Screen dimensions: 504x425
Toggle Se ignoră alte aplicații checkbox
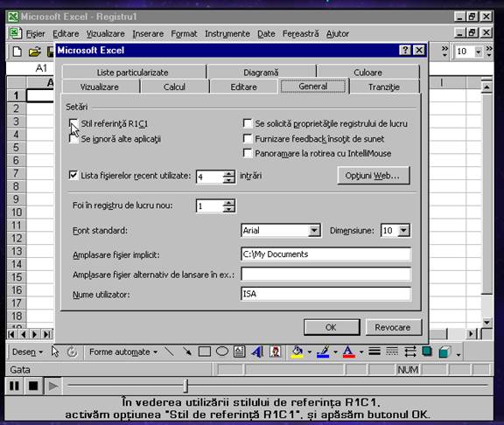pyautogui.click(x=73, y=139)
